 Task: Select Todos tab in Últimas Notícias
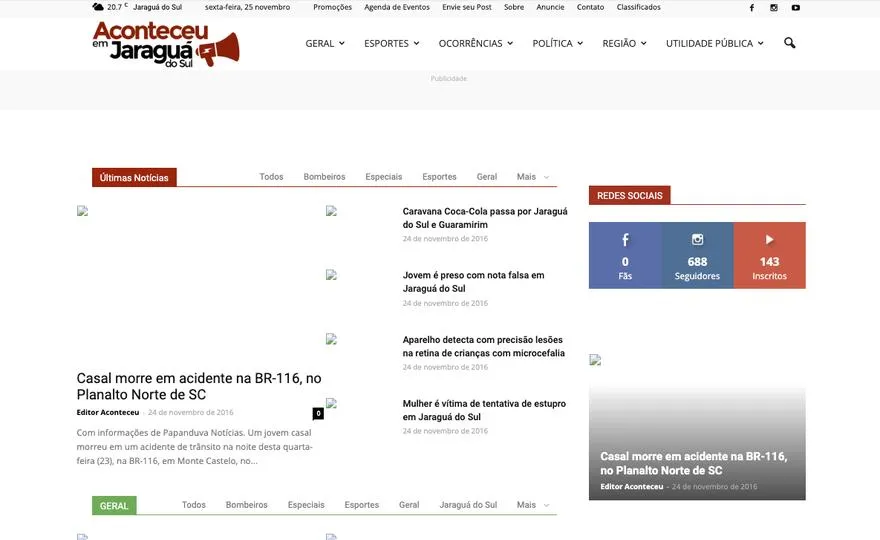tap(271, 177)
